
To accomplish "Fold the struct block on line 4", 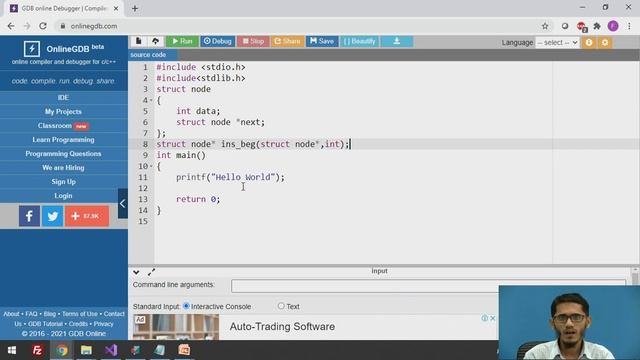I will click(x=151, y=100).
